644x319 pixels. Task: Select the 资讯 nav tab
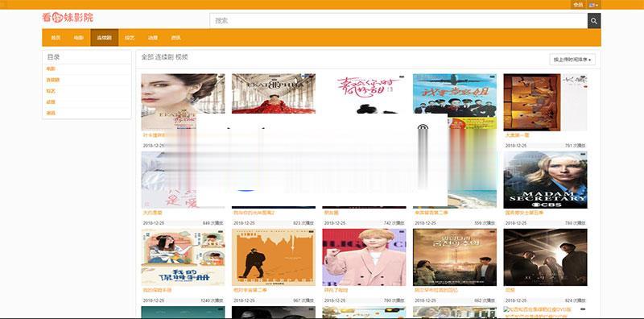tap(175, 37)
